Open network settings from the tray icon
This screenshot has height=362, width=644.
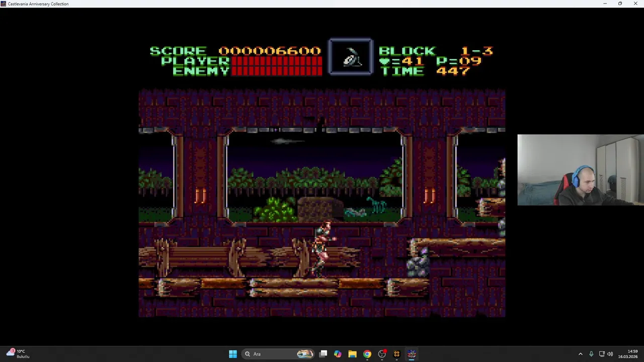tap(602, 354)
